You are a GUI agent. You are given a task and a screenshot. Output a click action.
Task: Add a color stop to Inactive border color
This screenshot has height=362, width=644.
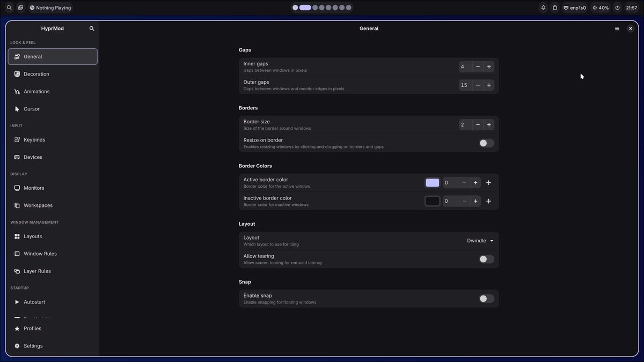coord(488,201)
